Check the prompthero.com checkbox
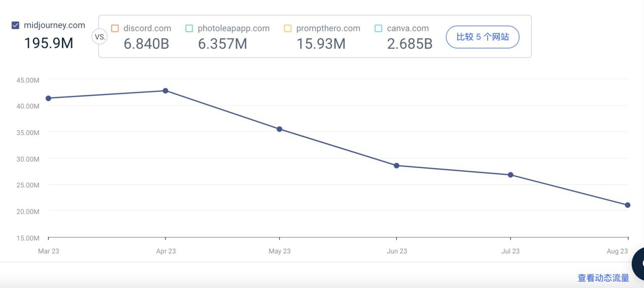This screenshot has width=644, height=288. (288, 28)
